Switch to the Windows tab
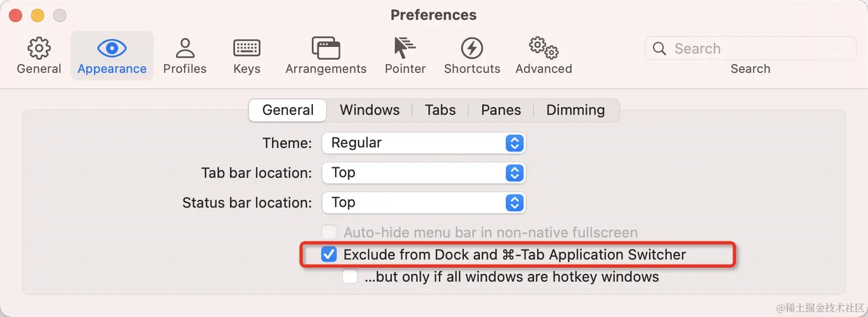Screen dimensions: 868x317 [369, 110]
